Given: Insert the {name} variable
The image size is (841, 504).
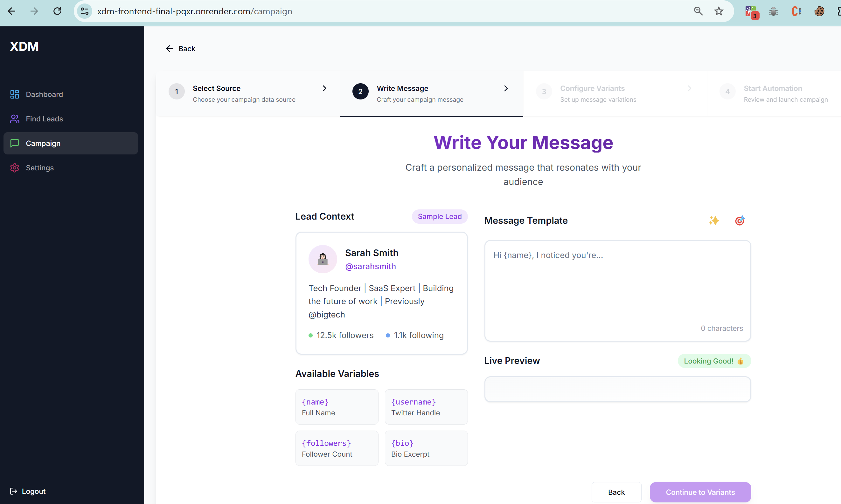Looking at the screenshot, I should point(337,407).
